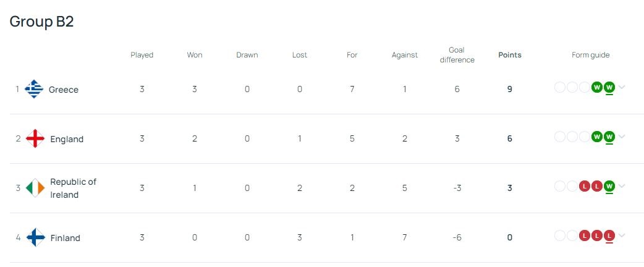Click the England flag icon
Image resolution: width=644 pixels, height=267 pixels.
pyautogui.click(x=35, y=138)
